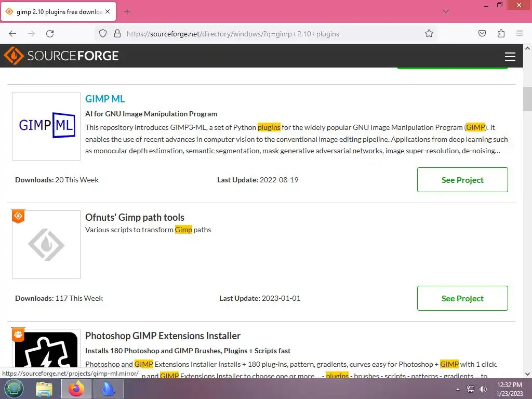Click See Project for Ofnuts' path tools
The width and height of the screenshot is (532, 399).
[462, 298]
